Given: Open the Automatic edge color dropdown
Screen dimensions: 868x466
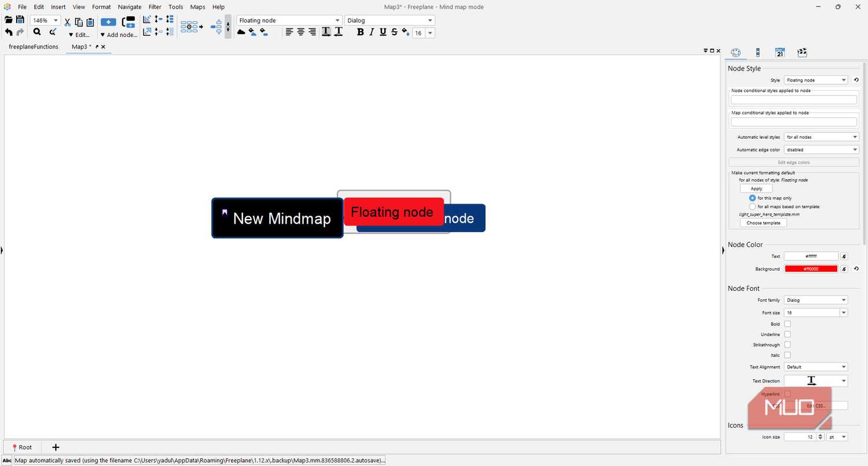Looking at the screenshot, I should click(822, 150).
